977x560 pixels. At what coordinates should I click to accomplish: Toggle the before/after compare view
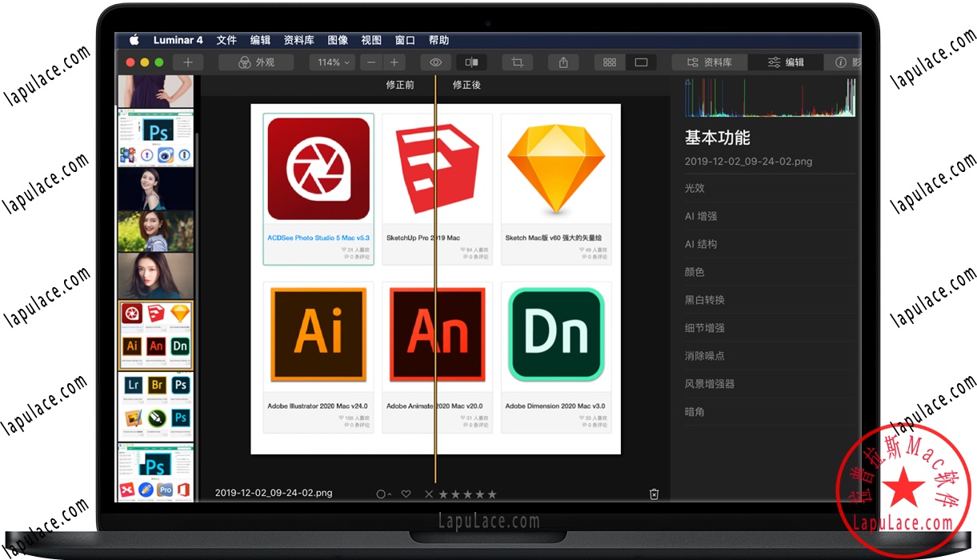[470, 62]
